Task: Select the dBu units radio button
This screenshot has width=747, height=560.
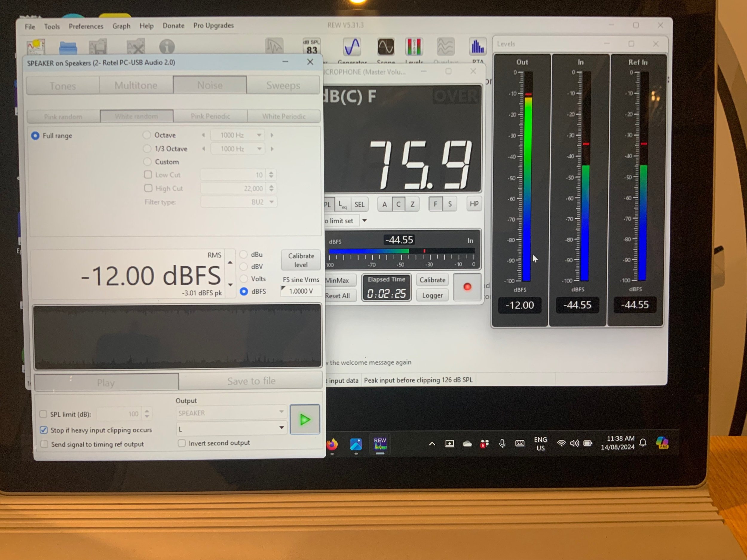Action: 244,254
